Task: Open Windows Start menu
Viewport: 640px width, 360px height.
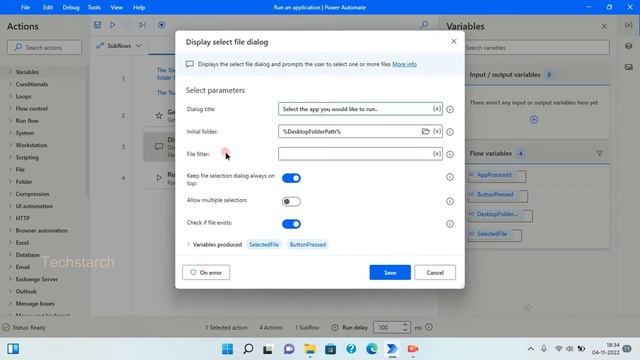Action: pyautogui.click(x=227, y=349)
